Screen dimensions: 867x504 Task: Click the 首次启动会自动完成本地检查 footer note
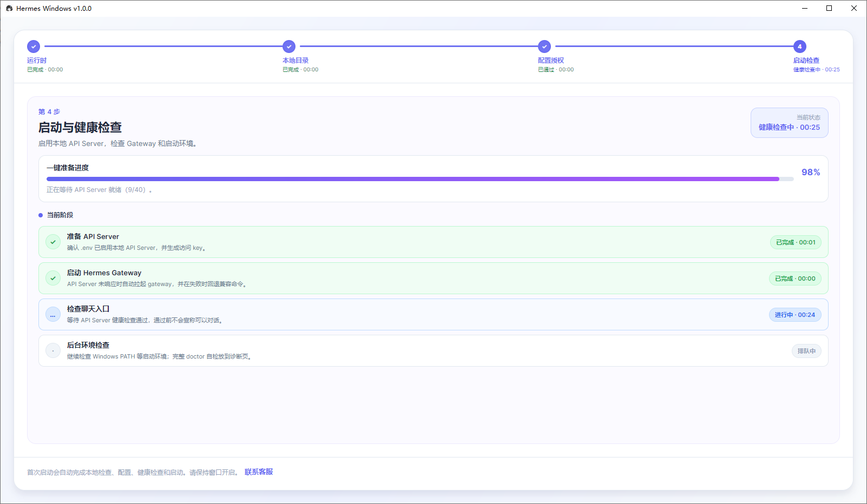133,473
